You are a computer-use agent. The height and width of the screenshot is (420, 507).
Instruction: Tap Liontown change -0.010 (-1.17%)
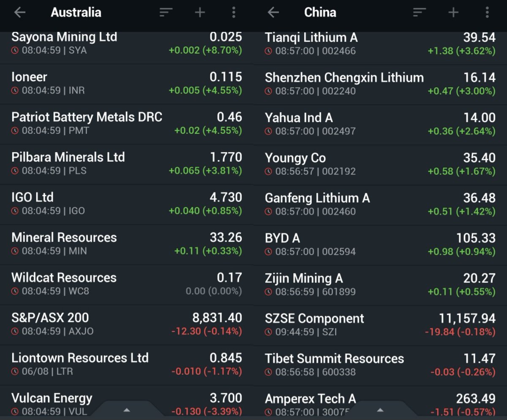tap(207, 371)
